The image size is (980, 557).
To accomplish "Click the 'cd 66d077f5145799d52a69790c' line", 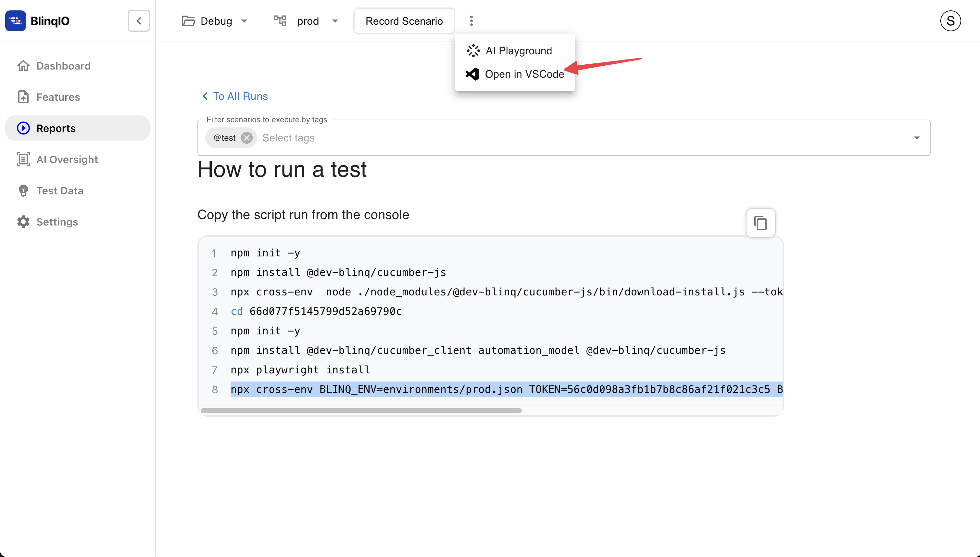I will coord(316,311).
